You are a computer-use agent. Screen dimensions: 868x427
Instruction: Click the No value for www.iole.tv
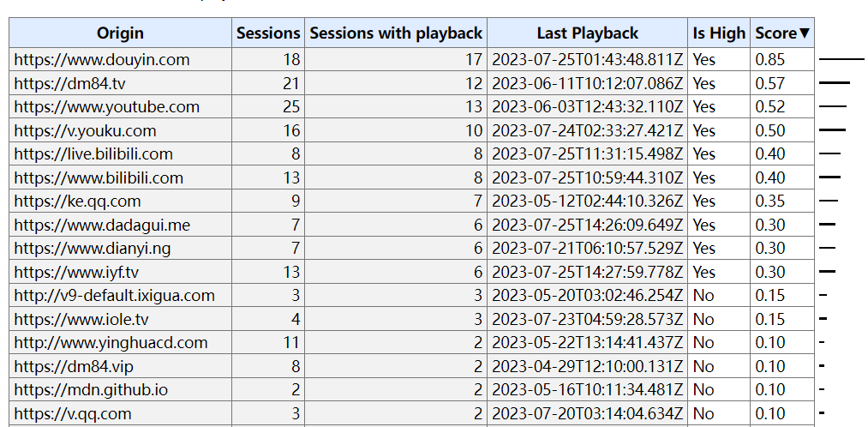click(703, 319)
